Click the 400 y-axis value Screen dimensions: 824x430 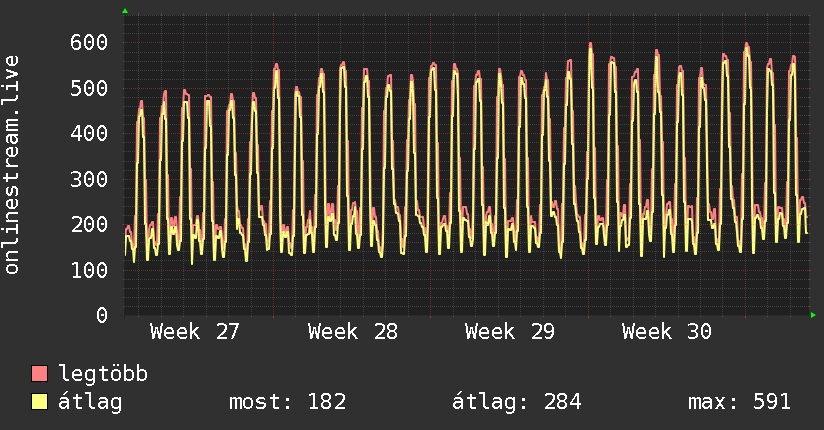[89, 134]
